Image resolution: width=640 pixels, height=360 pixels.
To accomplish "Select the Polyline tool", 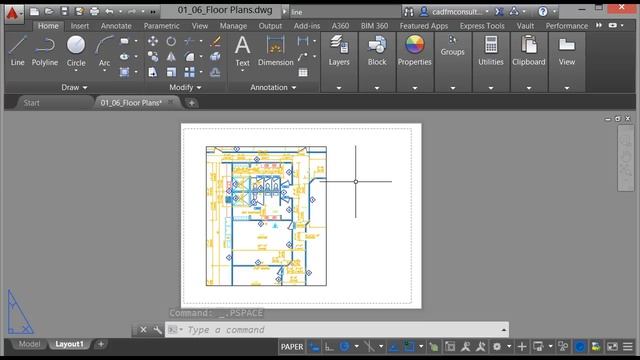I will point(45,51).
